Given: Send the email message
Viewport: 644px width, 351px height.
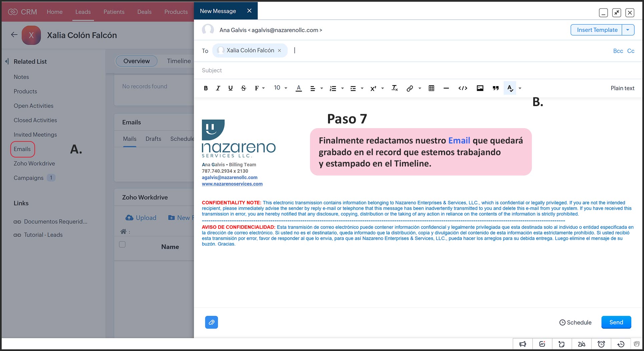Looking at the screenshot, I should coord(616,322).
